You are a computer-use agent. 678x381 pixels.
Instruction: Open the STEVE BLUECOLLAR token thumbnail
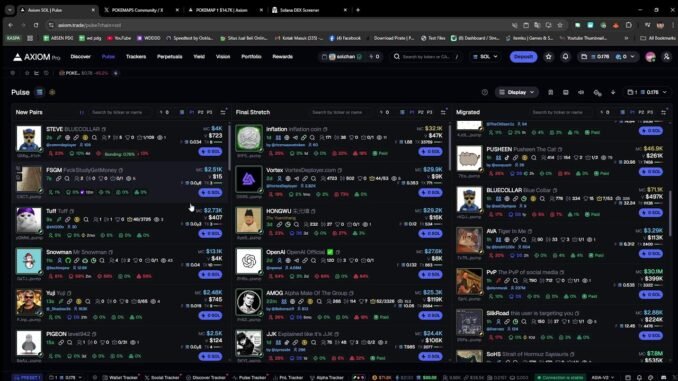[x=29, y=138]
